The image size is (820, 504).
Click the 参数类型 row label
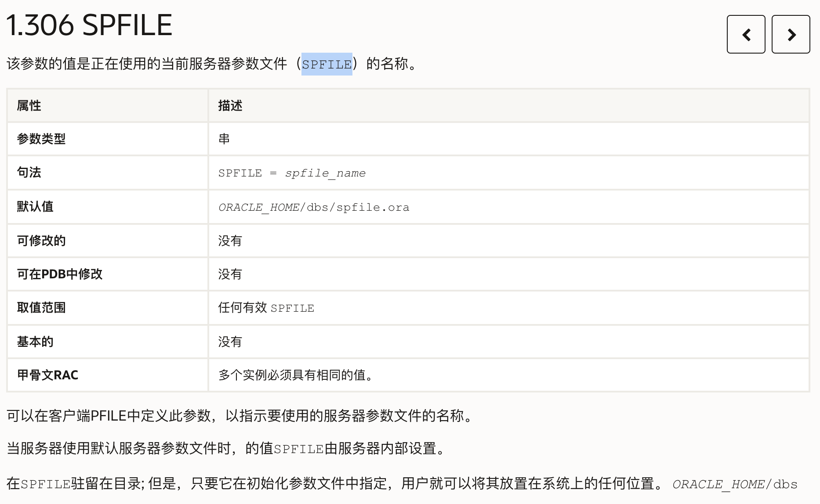pos(41,139)
